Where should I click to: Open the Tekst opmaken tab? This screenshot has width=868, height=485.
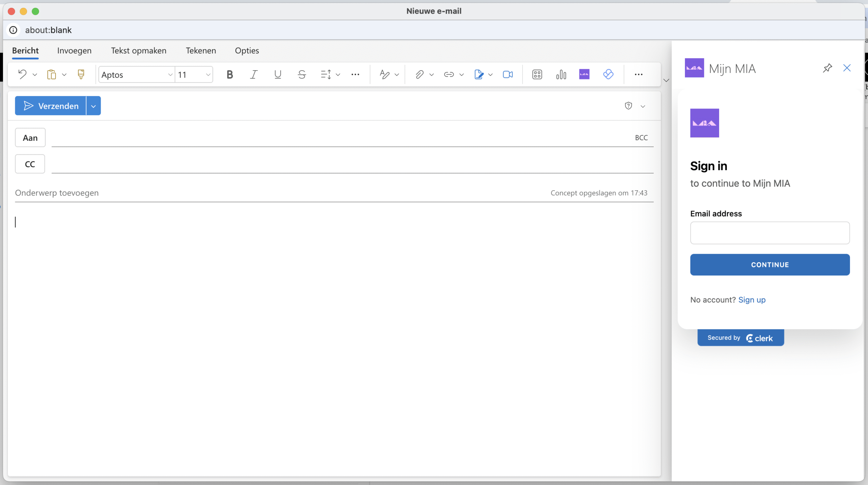click(139, 51)
